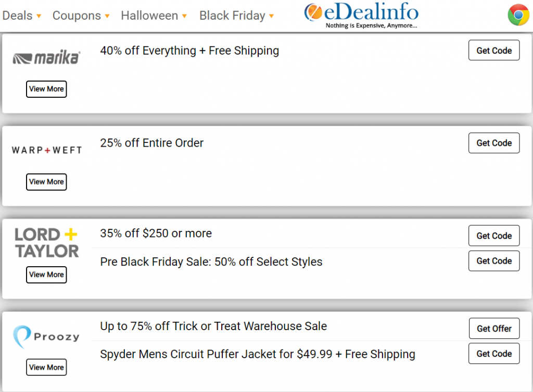The width and height of the screenshot is (533, 392).
Task: View More Lord + Taylor deals
Action: (46, 275)
